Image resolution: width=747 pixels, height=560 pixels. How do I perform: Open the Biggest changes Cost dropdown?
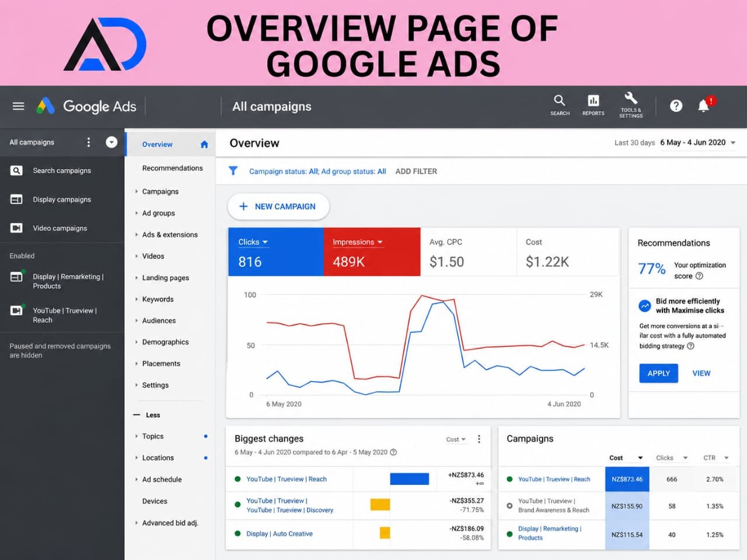coord(456,439)
